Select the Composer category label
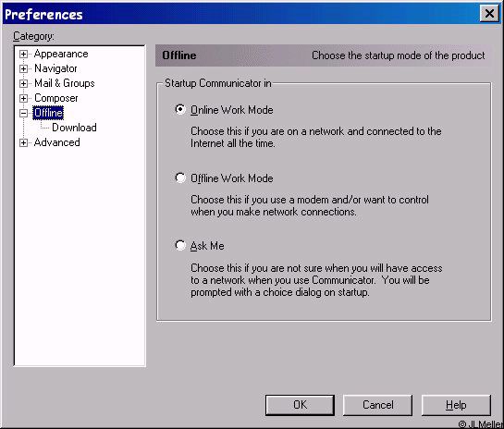The image size is (504, 429). tap(55, 98)
